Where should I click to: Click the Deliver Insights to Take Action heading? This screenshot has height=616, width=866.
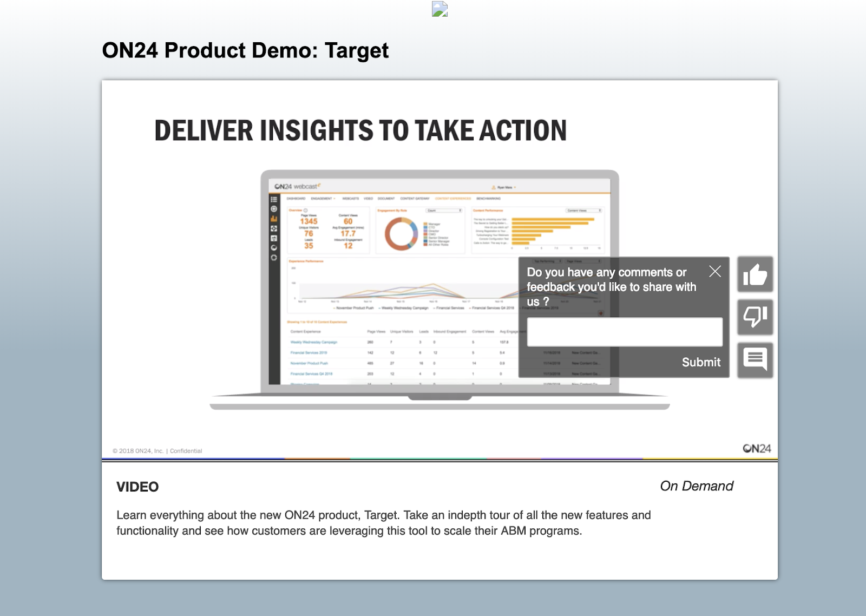[360, 130]
